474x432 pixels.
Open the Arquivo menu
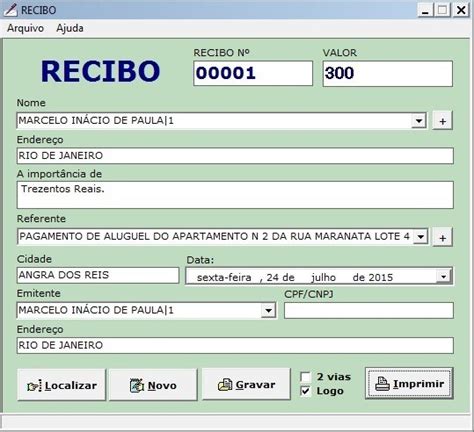[25, 28]
